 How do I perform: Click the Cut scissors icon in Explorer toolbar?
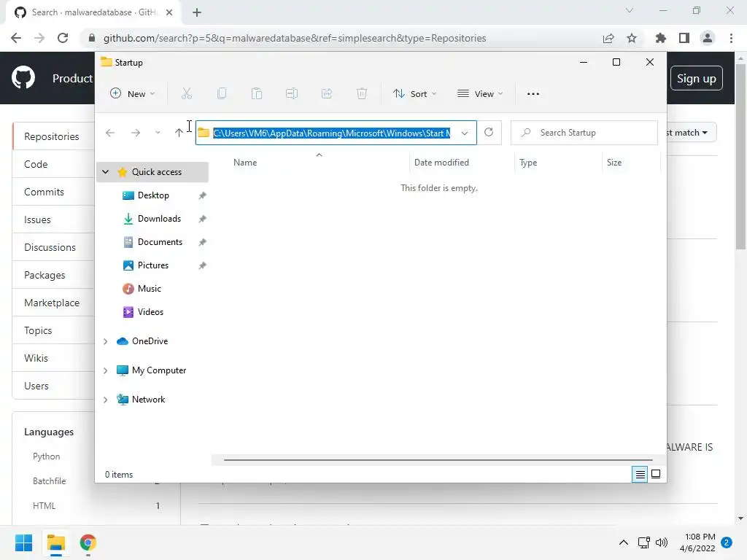[x=186, y=94]
